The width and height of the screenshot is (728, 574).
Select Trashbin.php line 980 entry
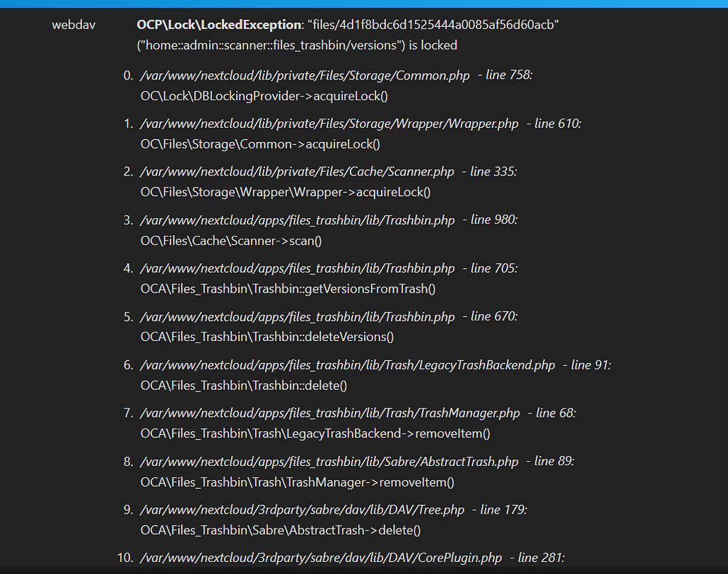296,220
